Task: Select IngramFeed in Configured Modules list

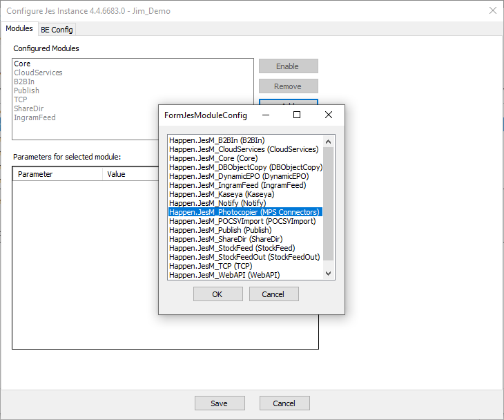Action: (35, 117)
